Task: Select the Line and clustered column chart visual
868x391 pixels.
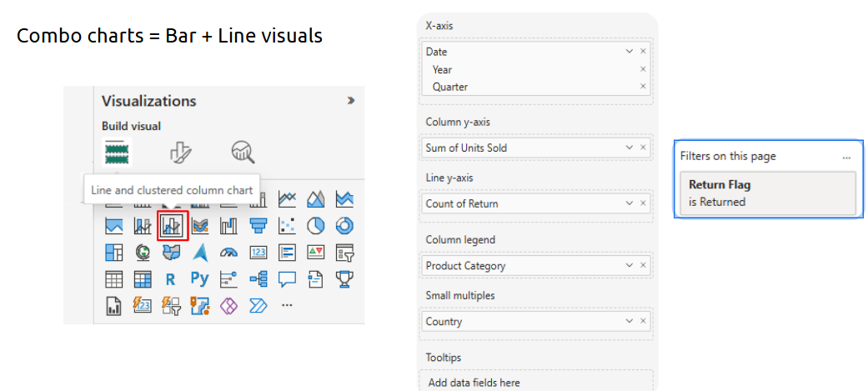Action: [x=173, y=226]
